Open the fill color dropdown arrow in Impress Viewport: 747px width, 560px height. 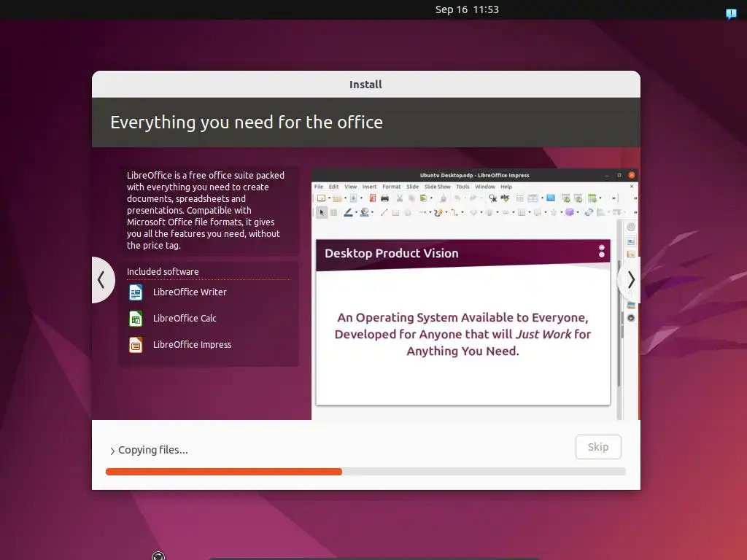point(372,212)
